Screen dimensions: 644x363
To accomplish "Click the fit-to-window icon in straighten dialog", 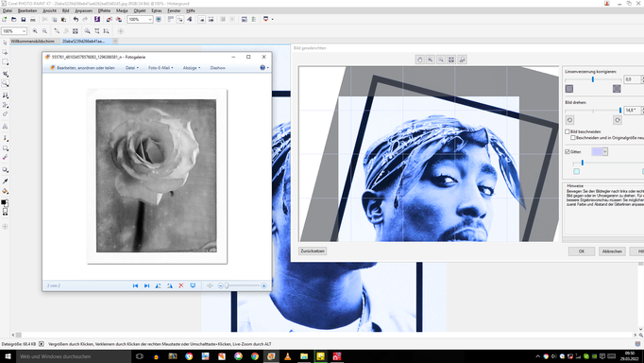I will [451, 60].
